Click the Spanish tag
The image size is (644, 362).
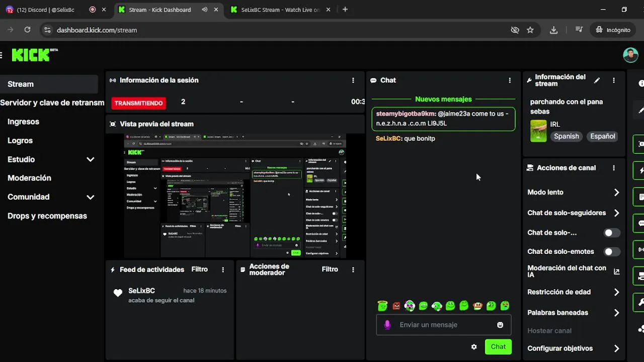pyautogui.click(x=567, y=136)
